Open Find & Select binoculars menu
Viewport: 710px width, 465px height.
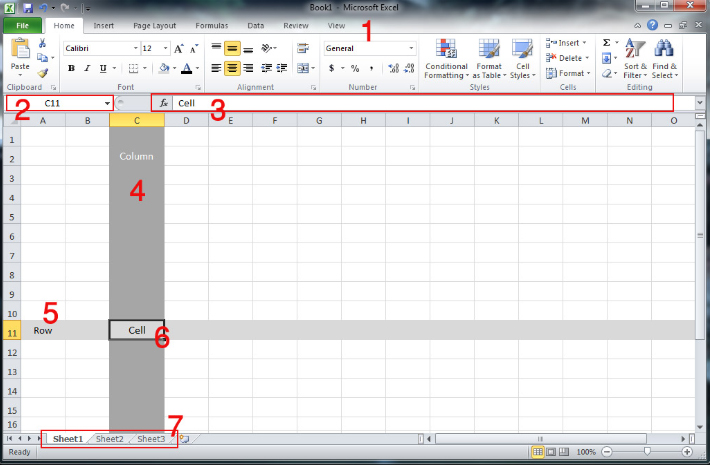click(x=664, y=59)
